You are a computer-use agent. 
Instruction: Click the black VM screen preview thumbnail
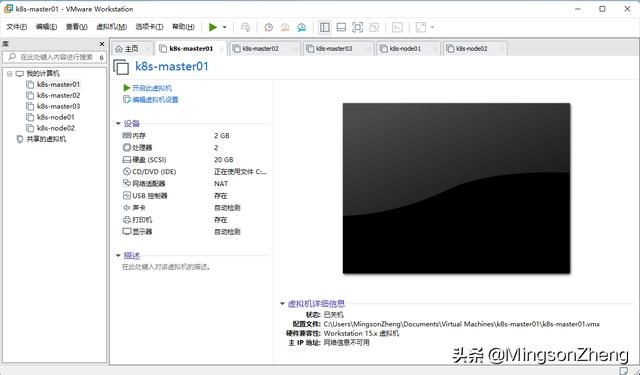456,188
